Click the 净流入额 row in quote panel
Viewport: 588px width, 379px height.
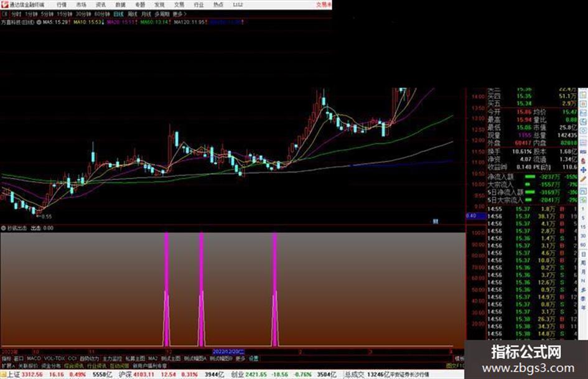pos(532,177)
